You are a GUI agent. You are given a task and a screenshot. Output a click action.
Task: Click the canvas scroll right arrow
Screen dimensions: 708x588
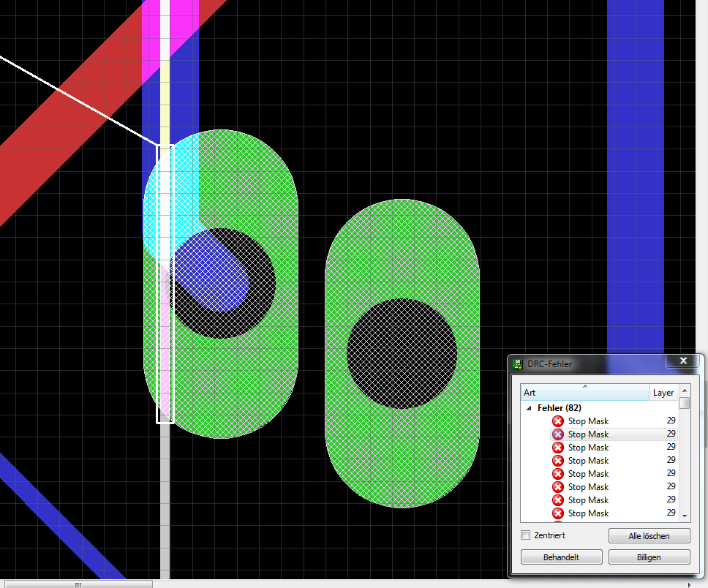(x=690, y=584)
